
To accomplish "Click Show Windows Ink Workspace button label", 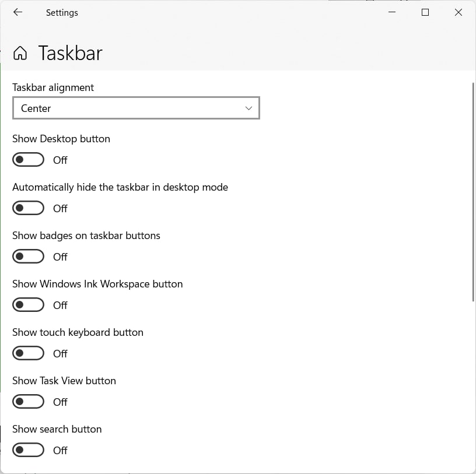I will [x=97, y=284].
